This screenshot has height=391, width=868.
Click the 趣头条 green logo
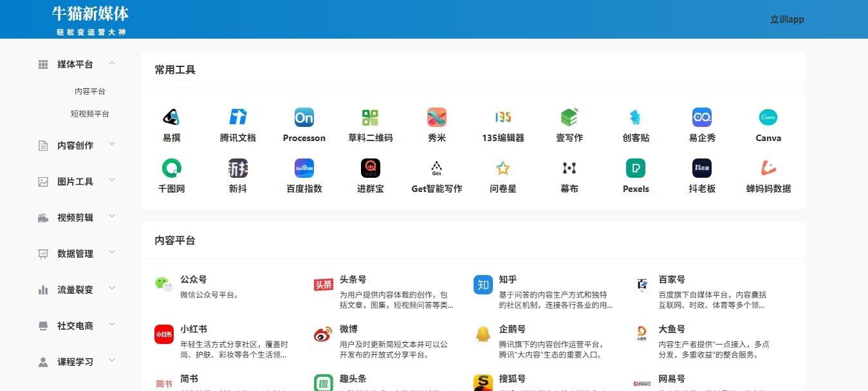[324, 383]
